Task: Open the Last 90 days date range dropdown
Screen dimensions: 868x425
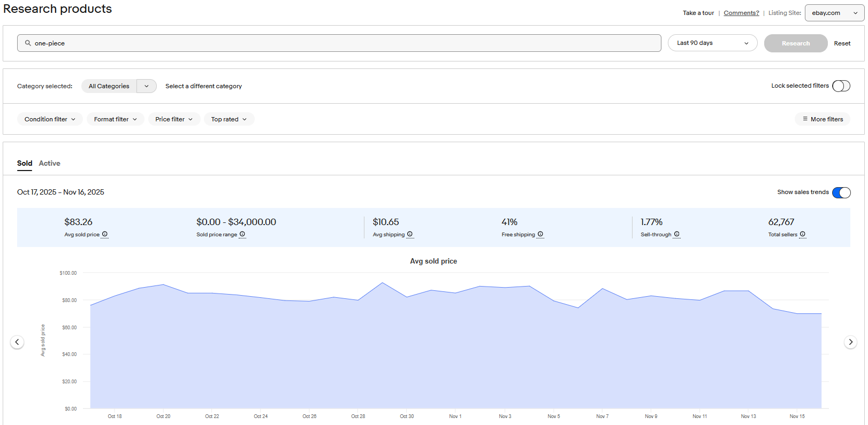Action: [712, 43]
